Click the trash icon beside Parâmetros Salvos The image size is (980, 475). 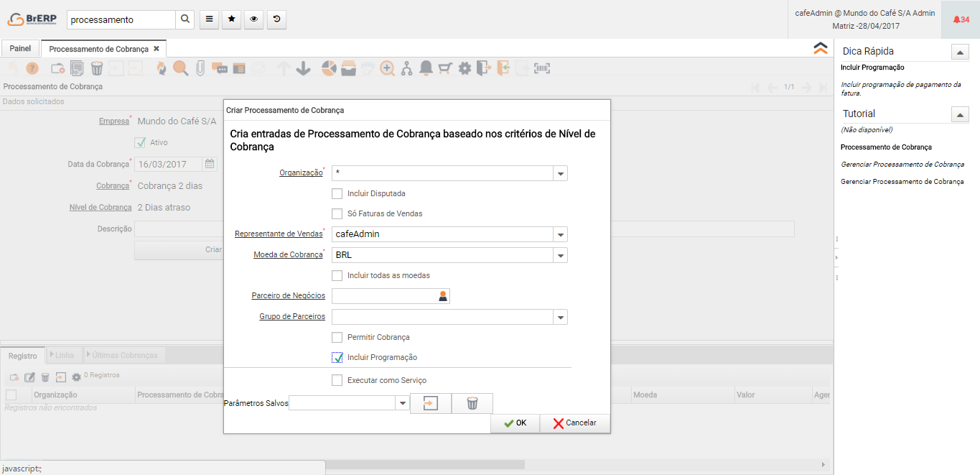(x=472, y=404)
